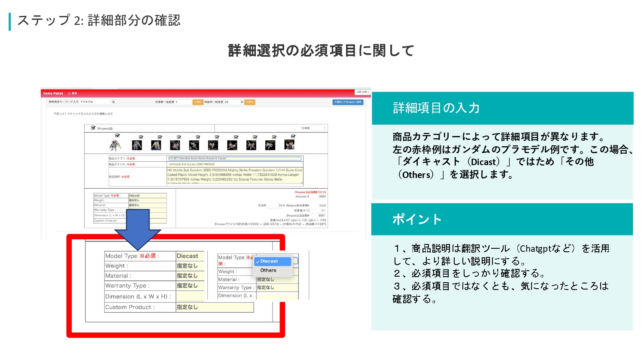Select the last product thumbnail in the image row
The height and width of the screenshot is (362, 644).
pyautogui.click(x=289, y=145)
